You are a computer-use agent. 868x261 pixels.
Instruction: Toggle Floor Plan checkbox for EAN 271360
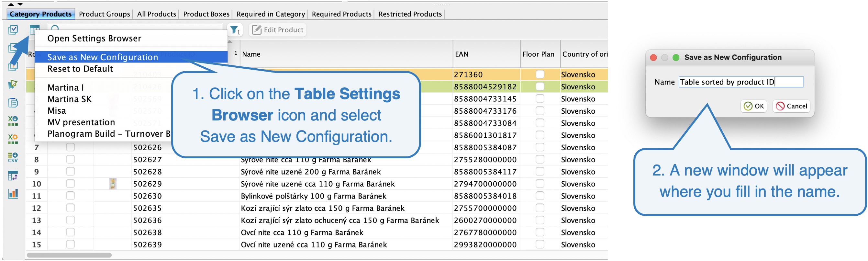pyautogui.click(x=540, y=74)
